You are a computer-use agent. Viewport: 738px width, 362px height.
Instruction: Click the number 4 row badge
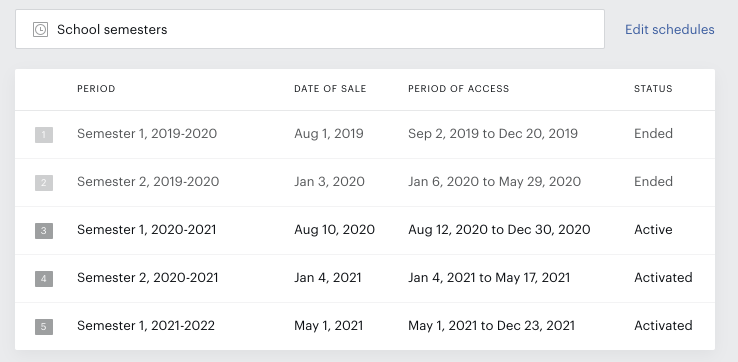(x=44, y=279)
